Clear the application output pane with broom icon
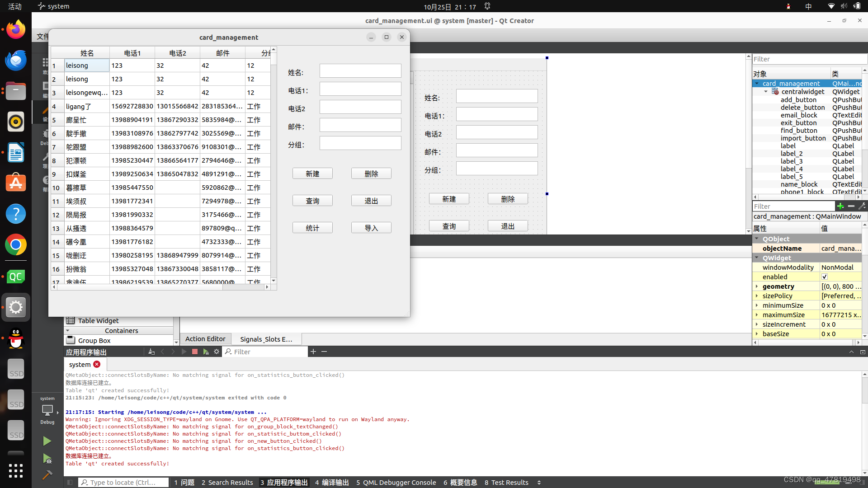The height and width of the screenshot is (488, 868). tap(151, 352)
